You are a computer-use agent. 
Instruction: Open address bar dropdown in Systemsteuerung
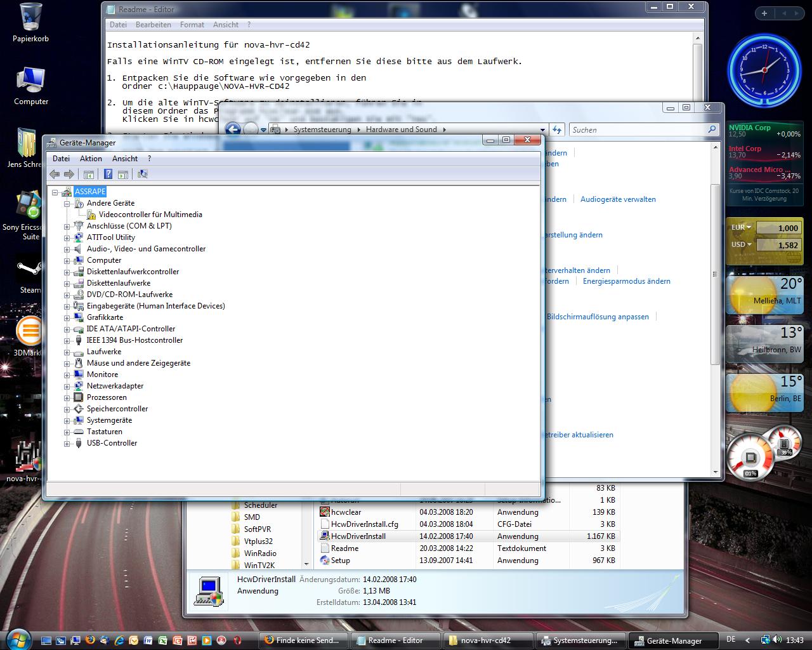(542, 129)
